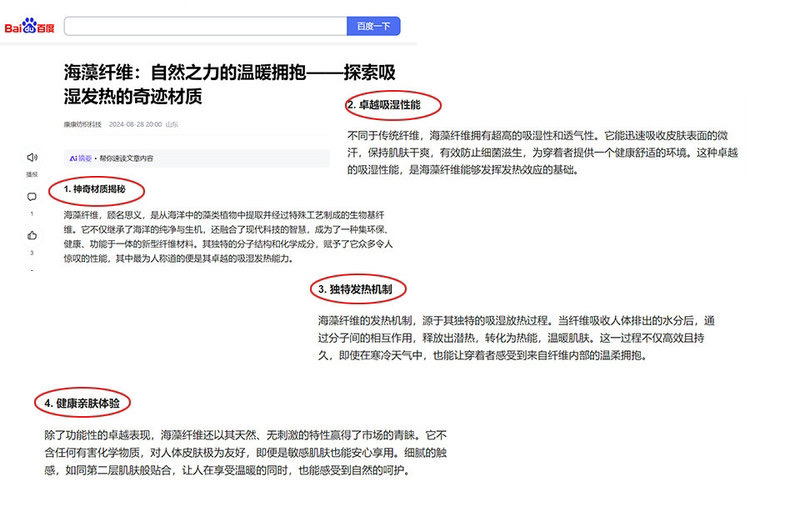Like the article with the thumbs-up icon
790x527 pixels.
click(32, 236)
